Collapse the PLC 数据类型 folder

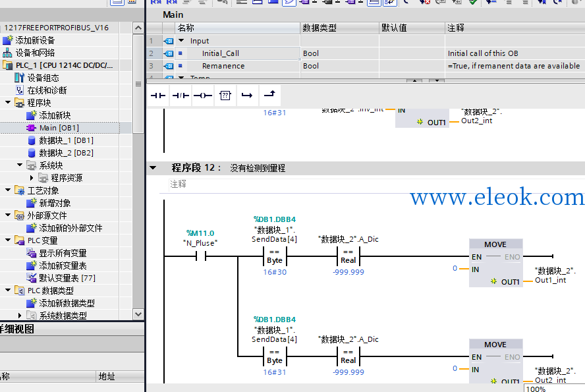coord(8,290)
